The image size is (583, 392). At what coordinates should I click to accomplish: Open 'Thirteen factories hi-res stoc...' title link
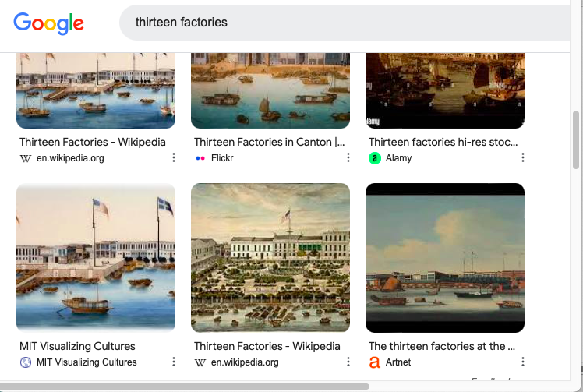(x=443, y=142)
